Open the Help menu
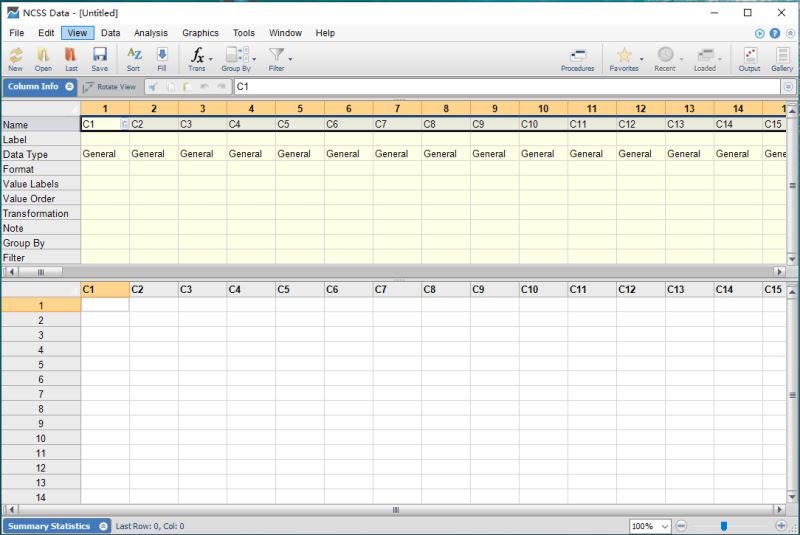 coord(325,33)
